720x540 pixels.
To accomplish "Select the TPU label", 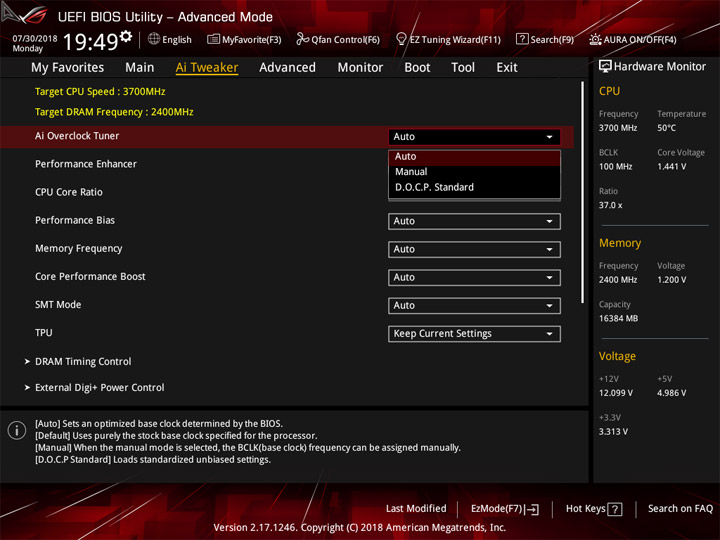I will tap(44, 333).
